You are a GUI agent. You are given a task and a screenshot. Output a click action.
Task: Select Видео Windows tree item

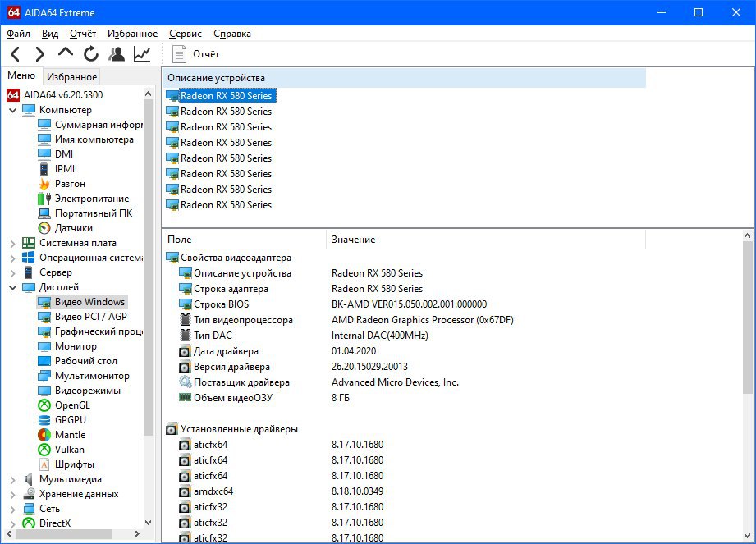coord(82,302)
